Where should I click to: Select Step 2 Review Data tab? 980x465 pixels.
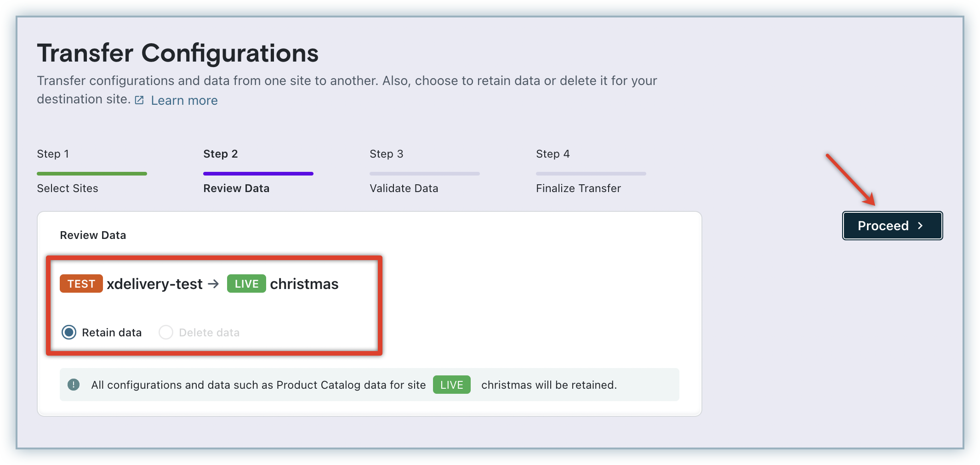point(236,188)
